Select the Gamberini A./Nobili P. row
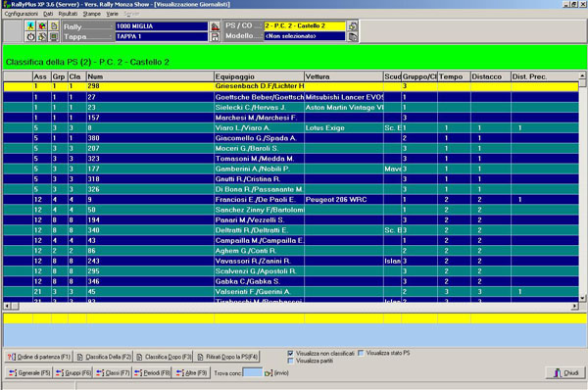 291,169
